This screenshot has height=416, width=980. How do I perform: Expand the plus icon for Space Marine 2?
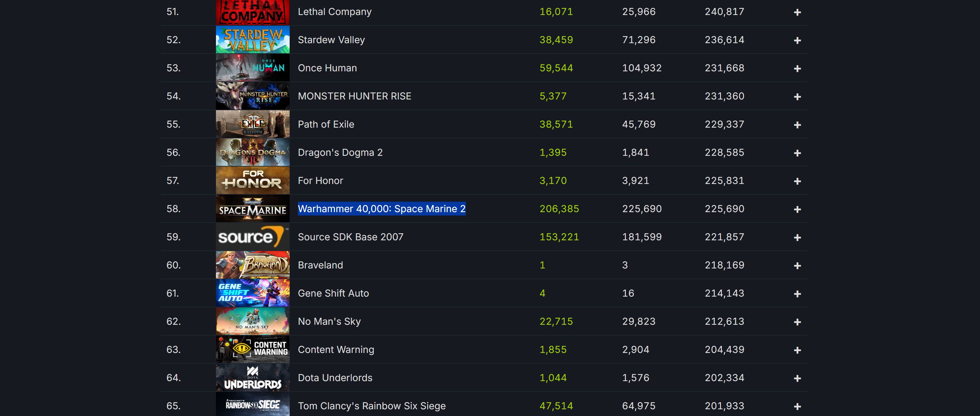click(x=797, y=209)
